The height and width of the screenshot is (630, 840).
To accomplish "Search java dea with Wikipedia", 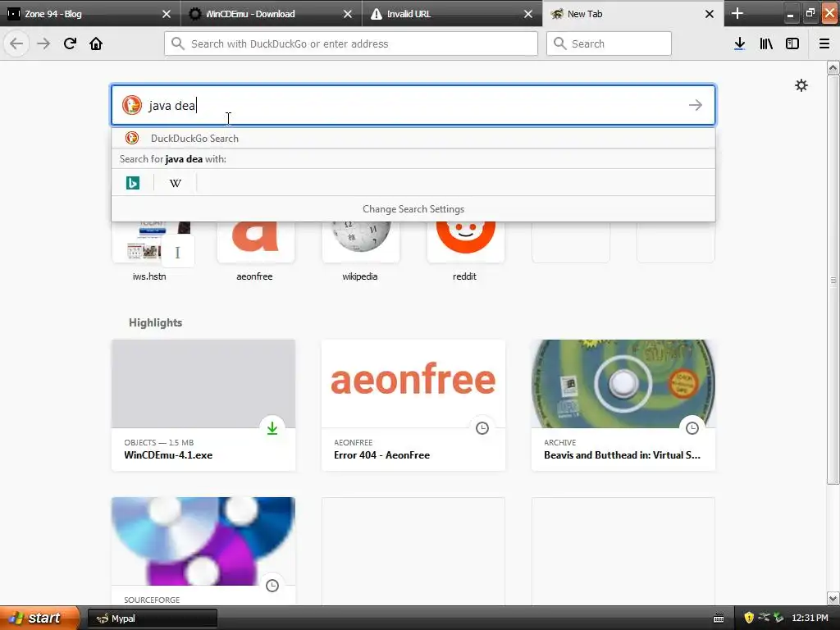I will 176,183.
